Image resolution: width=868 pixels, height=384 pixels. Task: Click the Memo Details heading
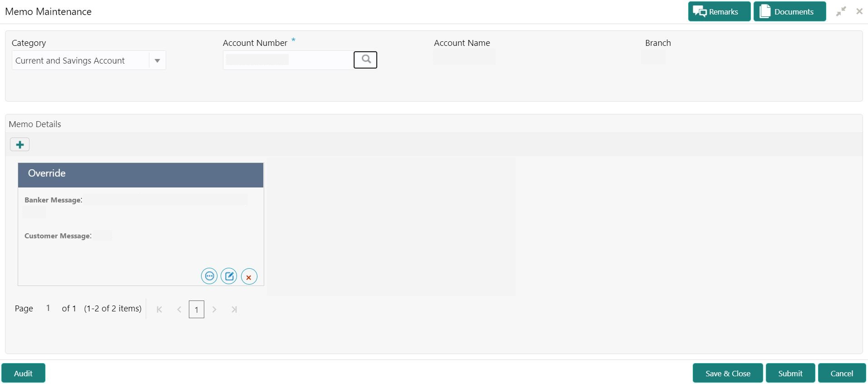click(35, 124)
